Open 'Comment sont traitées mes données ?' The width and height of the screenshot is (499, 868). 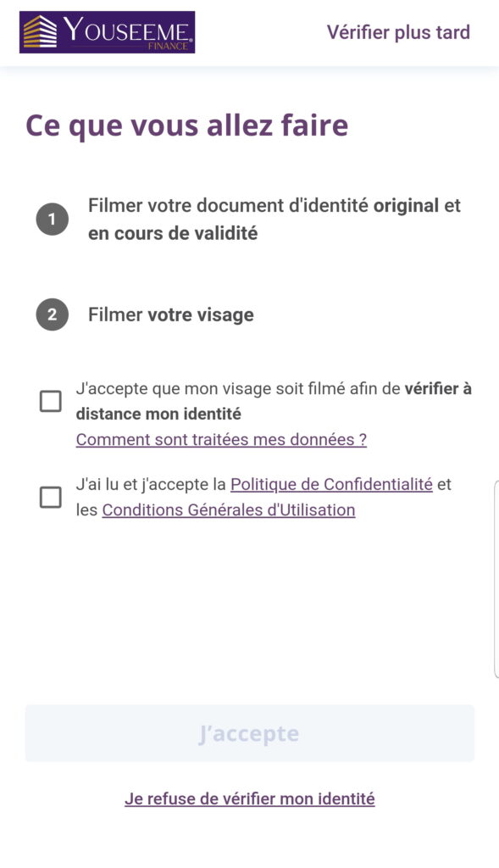(221, 440)
